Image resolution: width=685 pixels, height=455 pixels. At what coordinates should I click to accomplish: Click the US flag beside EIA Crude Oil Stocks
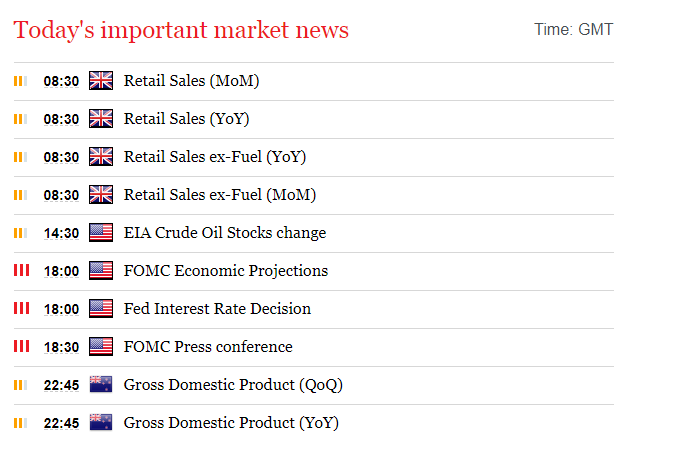coord(101,233)
